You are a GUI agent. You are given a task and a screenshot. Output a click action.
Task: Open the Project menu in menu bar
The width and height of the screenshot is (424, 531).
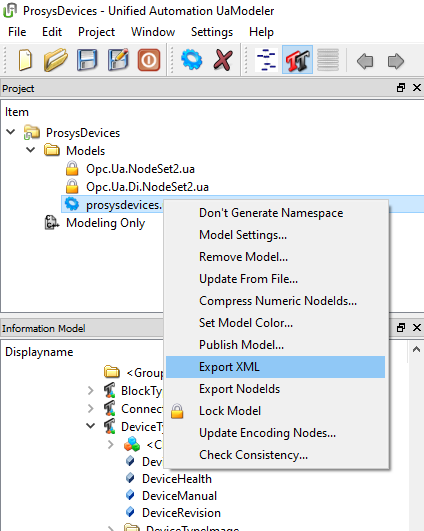[97, 32]
